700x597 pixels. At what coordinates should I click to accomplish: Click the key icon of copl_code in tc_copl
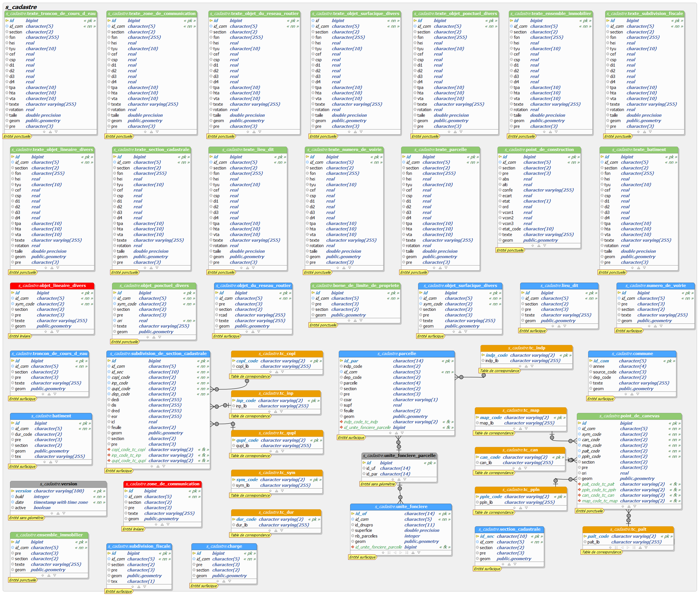pyautogui.click(x=234, y=361)
